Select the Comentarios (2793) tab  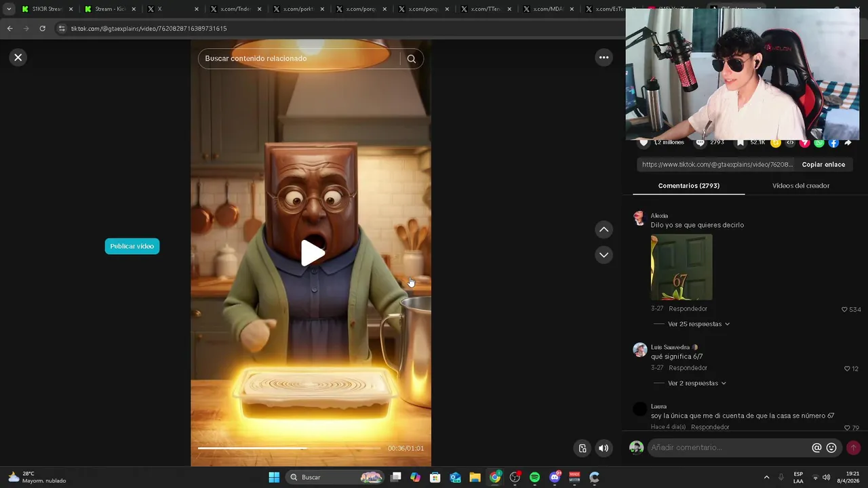(x=688, y=186)
